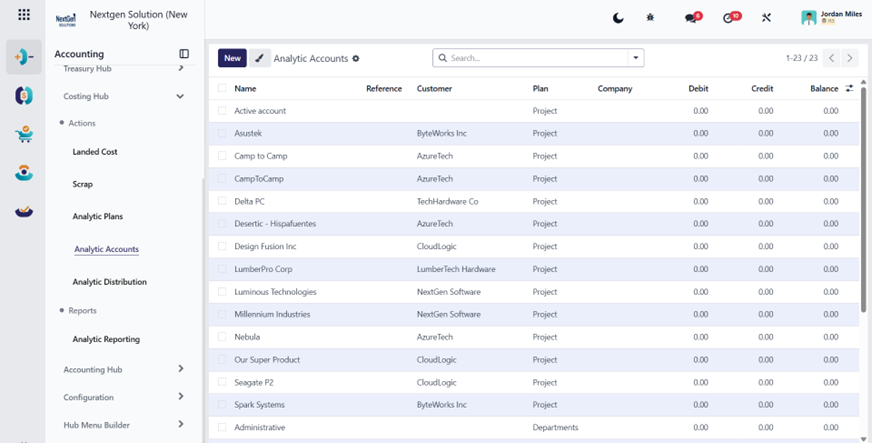Click Jordan Miles user avatar

(809, 18)
